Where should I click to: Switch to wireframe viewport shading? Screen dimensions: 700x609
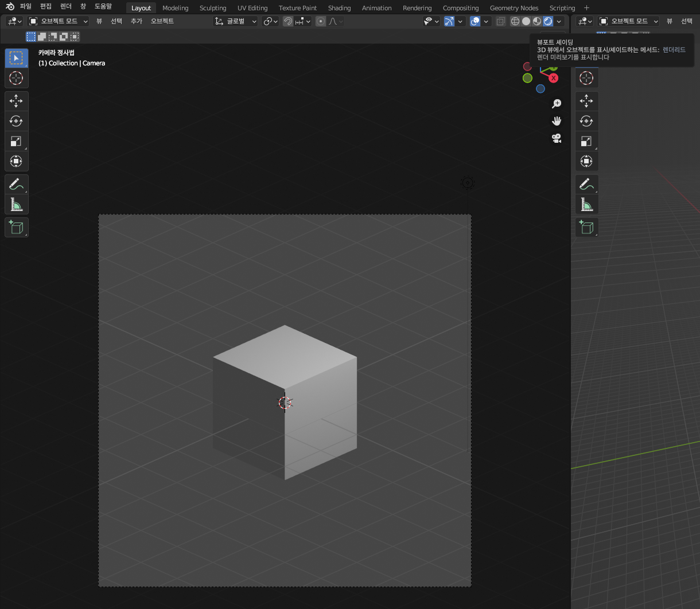point(515,21)
